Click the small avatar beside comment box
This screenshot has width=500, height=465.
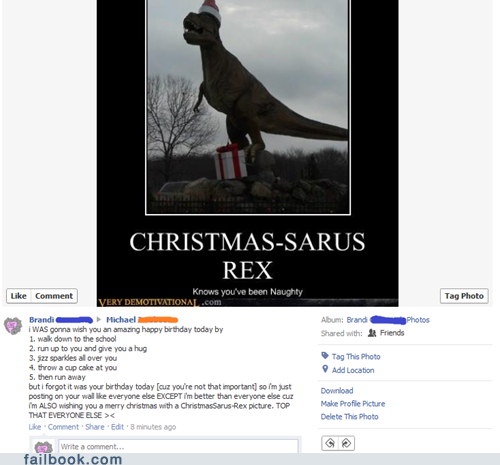43,447
